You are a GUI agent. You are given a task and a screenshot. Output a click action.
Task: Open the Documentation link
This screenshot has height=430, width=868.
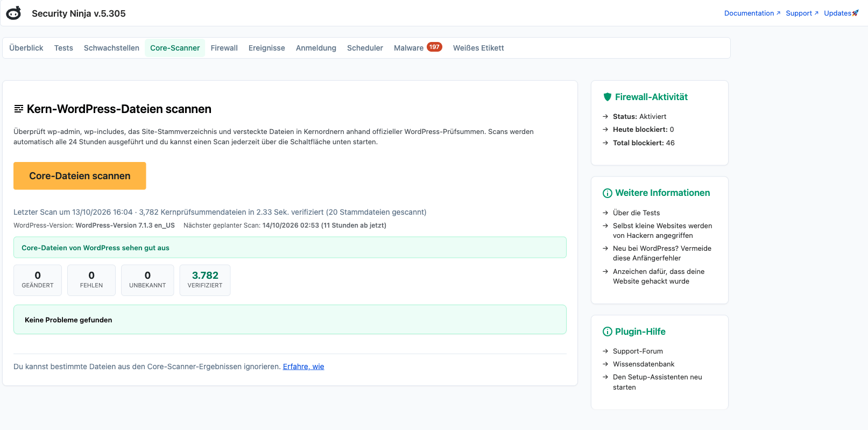click(x=752, y=13)
